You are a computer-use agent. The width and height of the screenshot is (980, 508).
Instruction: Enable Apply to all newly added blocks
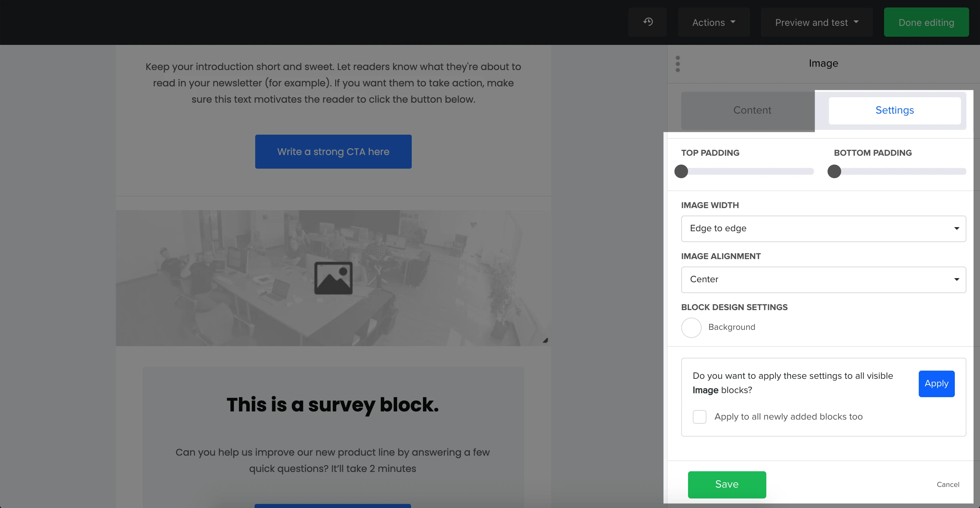699,417
